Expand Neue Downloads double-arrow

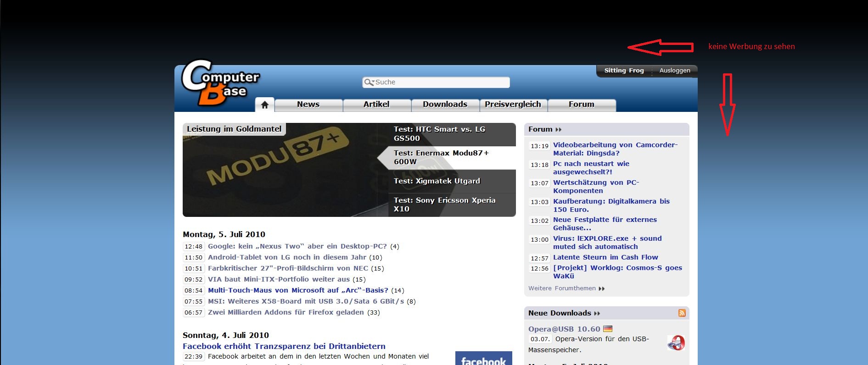597,314
